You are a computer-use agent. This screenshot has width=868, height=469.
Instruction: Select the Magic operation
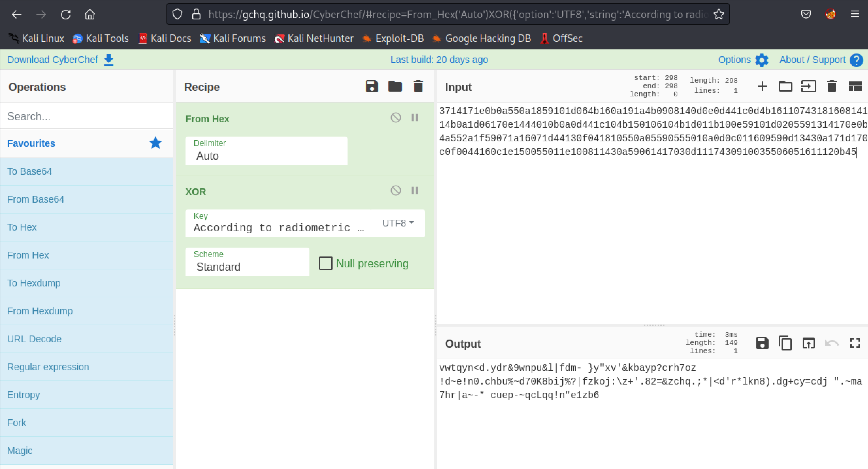click(20, 451)
